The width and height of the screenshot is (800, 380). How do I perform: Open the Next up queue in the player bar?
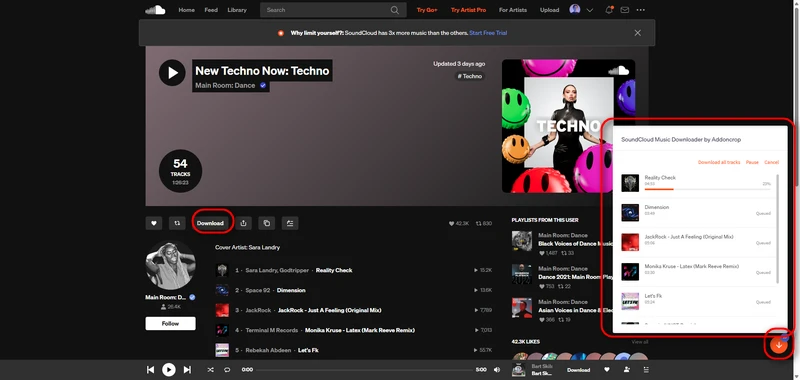(x=646, y=370)
